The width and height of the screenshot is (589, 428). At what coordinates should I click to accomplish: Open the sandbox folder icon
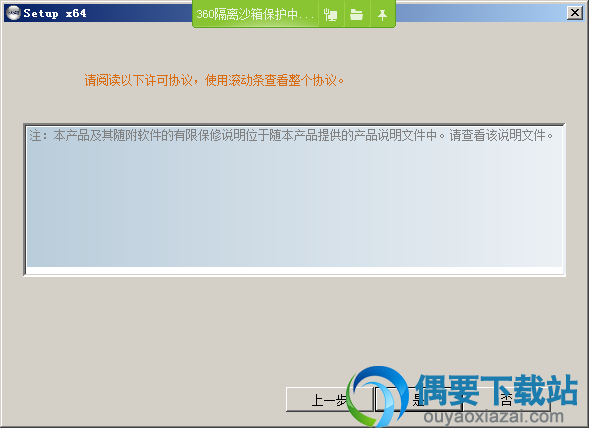[356, 15]
